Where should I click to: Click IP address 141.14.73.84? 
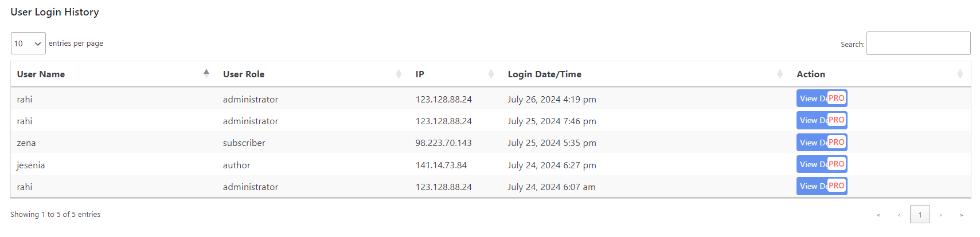pyautogui.click(x=441, y=165)
